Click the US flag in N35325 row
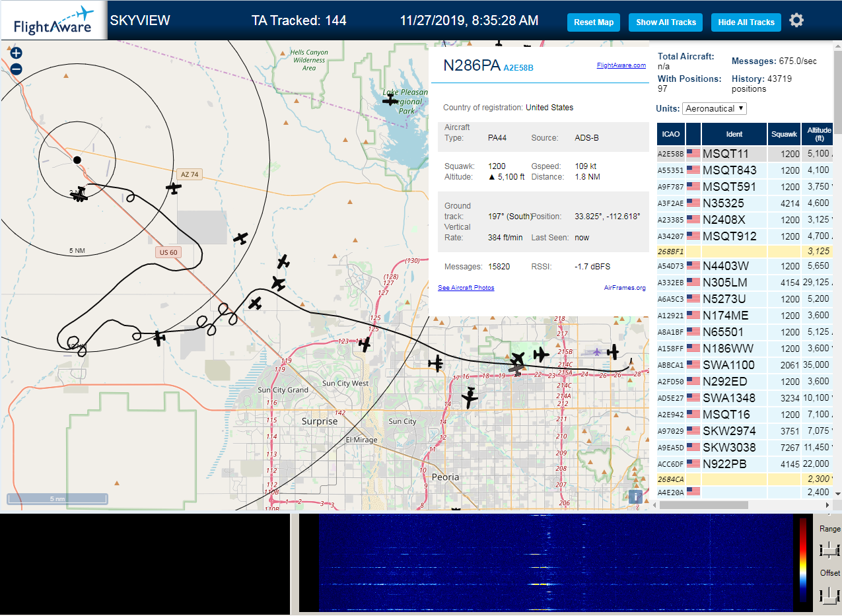The height and width of the screenshot is (616, 842). coord(693,203)
